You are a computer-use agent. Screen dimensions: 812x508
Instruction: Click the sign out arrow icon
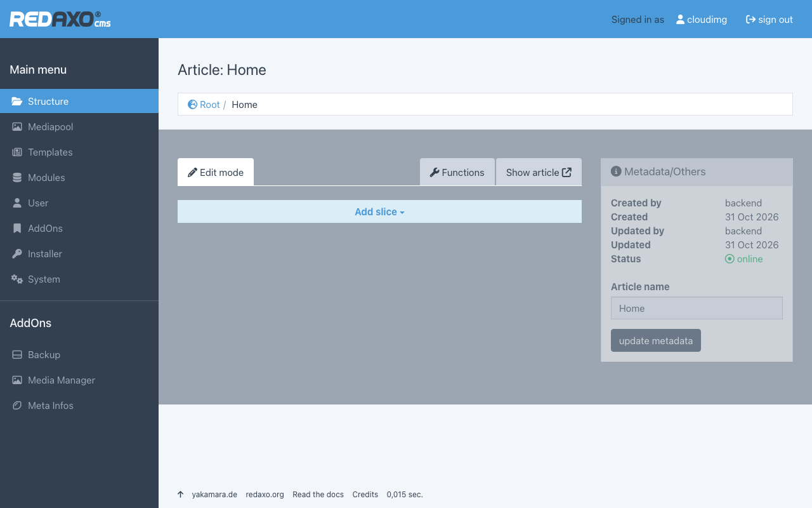pyautogui.click(x=750, y=20)
